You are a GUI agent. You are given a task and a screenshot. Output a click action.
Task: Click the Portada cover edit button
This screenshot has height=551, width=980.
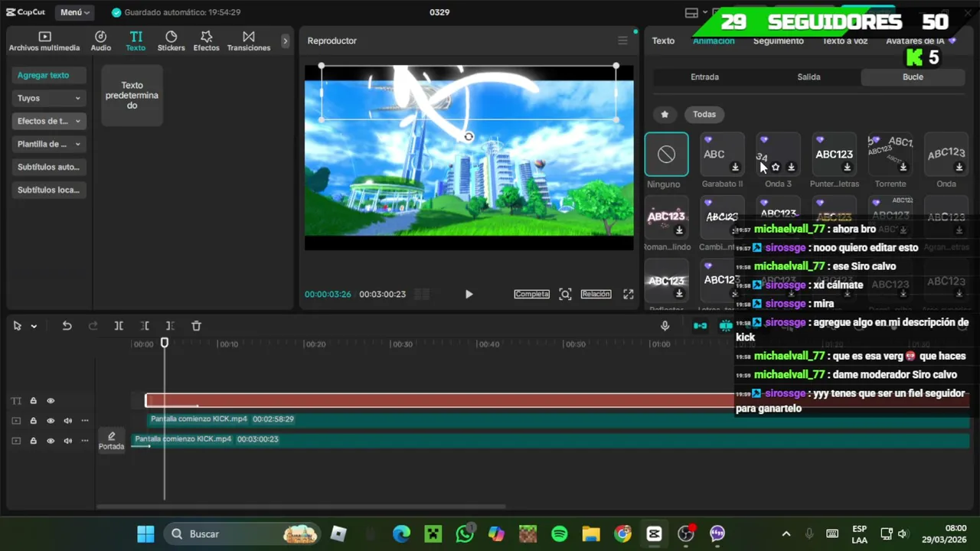click(x=111, y=440)
